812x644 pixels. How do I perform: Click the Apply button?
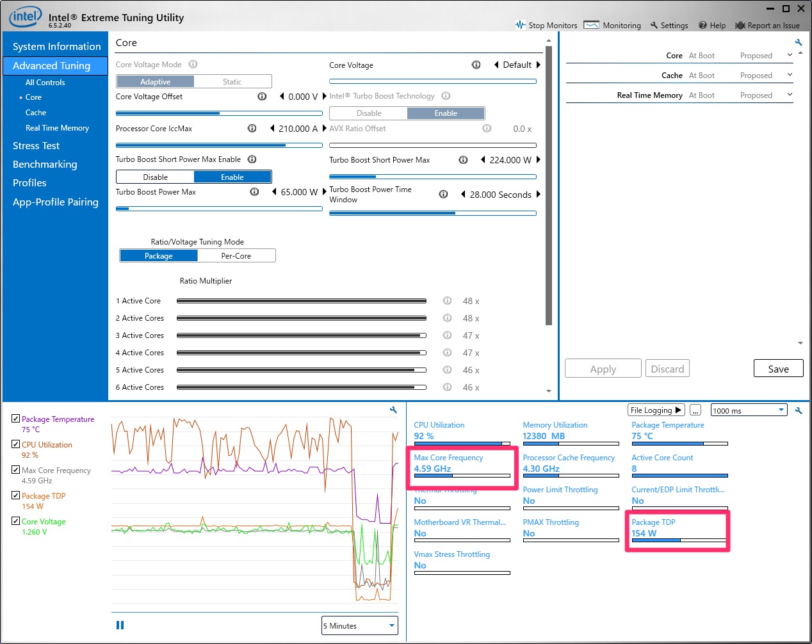(603, 369)
